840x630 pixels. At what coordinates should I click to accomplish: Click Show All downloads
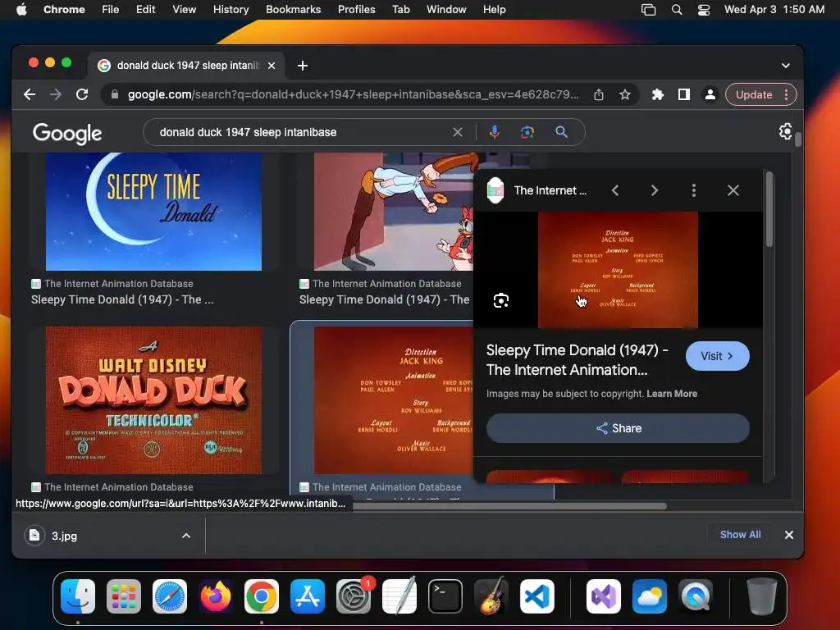740,535
